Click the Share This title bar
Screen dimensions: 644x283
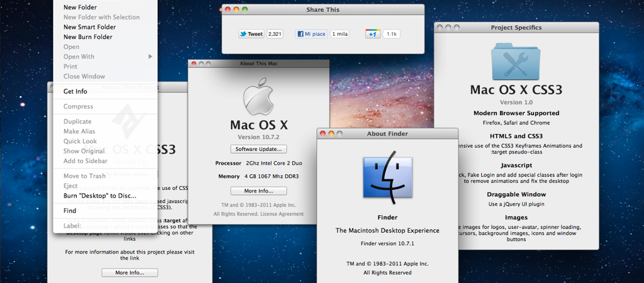tap(323, 9)
